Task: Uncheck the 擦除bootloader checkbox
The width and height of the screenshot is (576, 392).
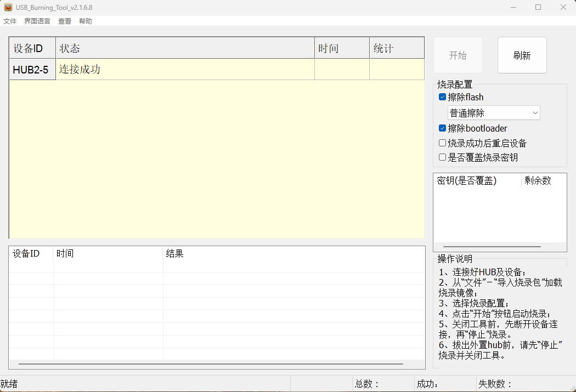Action: (442, 129)
